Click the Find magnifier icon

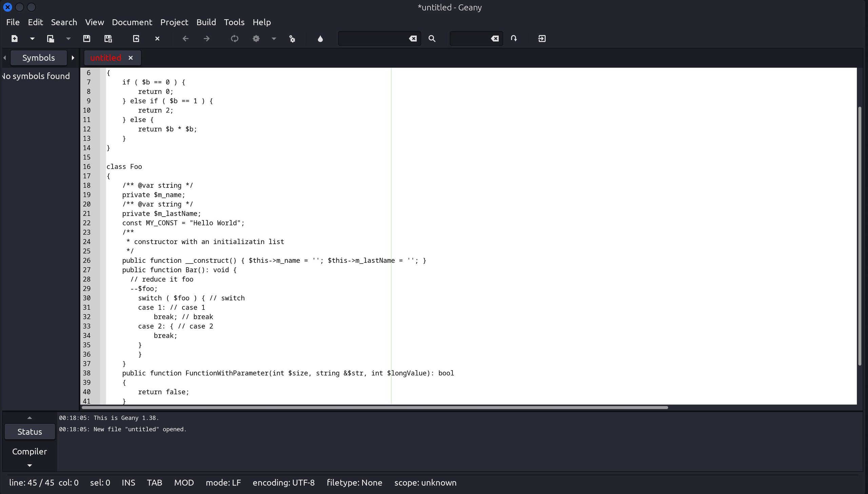pos(432,39)
